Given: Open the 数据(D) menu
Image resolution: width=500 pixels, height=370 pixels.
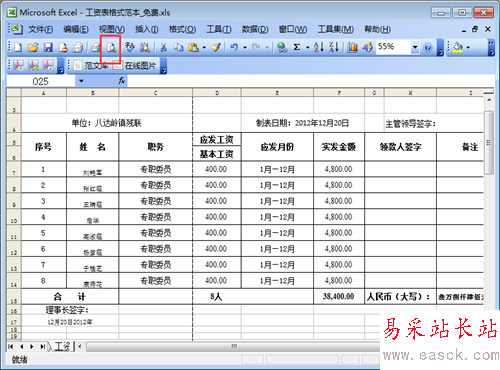Looking at the screenshot, I should tap(255, 30).
